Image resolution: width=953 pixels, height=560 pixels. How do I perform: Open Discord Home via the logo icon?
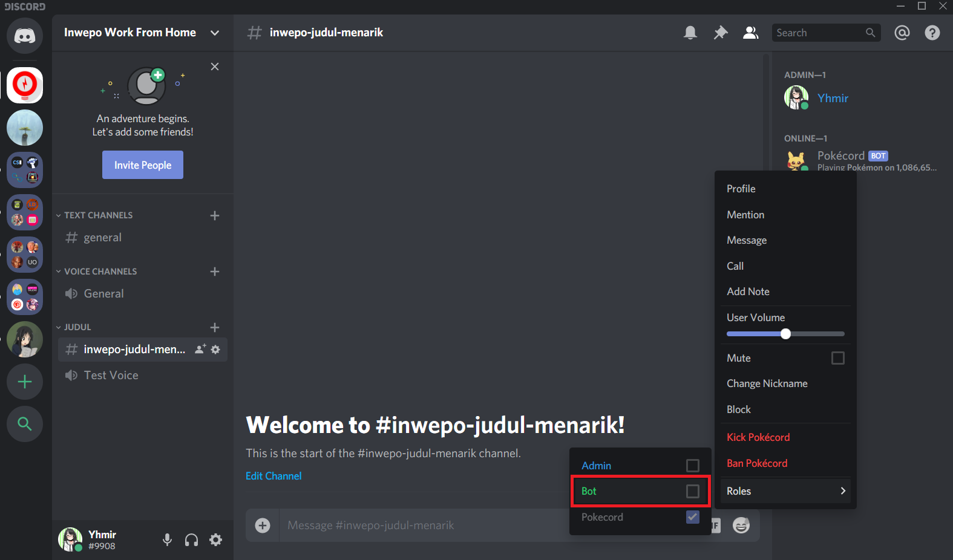point(25,36)
